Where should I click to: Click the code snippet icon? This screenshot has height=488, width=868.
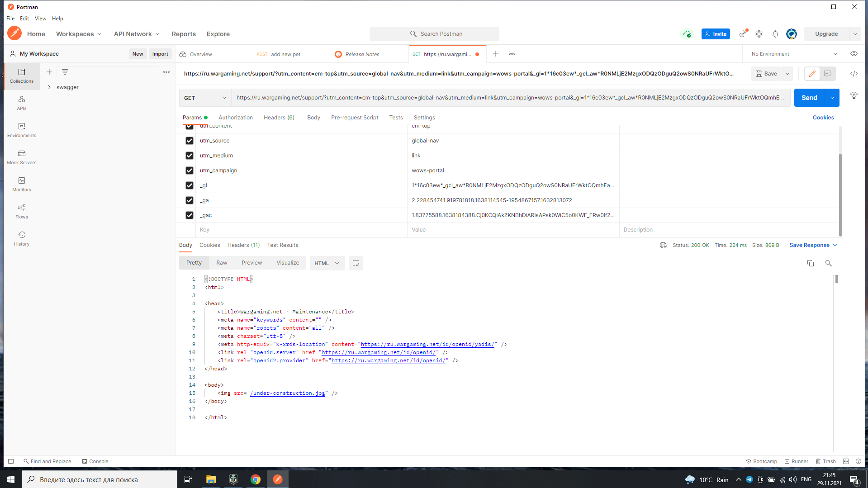854,74
